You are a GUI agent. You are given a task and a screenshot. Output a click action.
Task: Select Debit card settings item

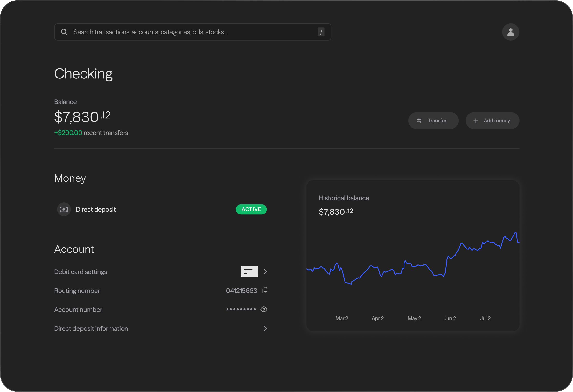(81, 272)
